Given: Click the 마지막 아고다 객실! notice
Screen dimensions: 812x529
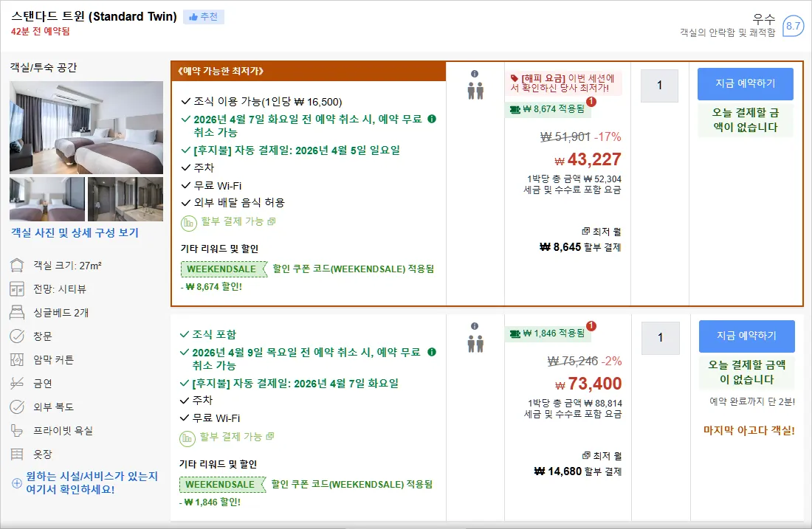Looking at the screenshot, I should pos(749,431).
